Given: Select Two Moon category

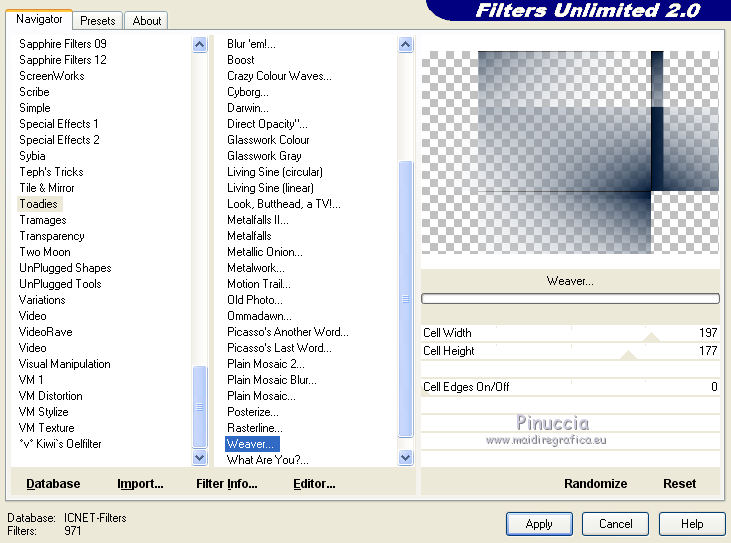Looking at the screenshot, I should click(45, 252).
